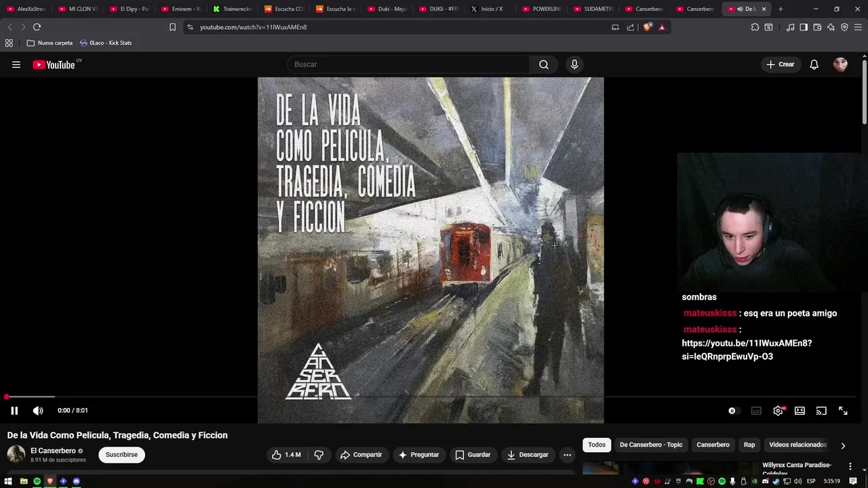The height and width of the screenshot is (488, 868).
Task: Focus the Buscar search field
Action: [410, 64]
